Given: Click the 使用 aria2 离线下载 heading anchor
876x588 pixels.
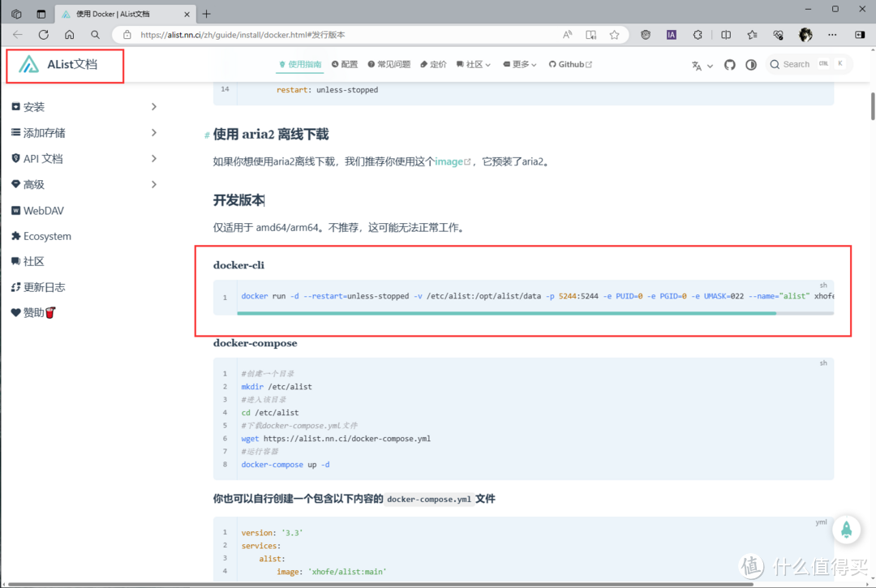Looking at the screenshot, I should 207,135.
